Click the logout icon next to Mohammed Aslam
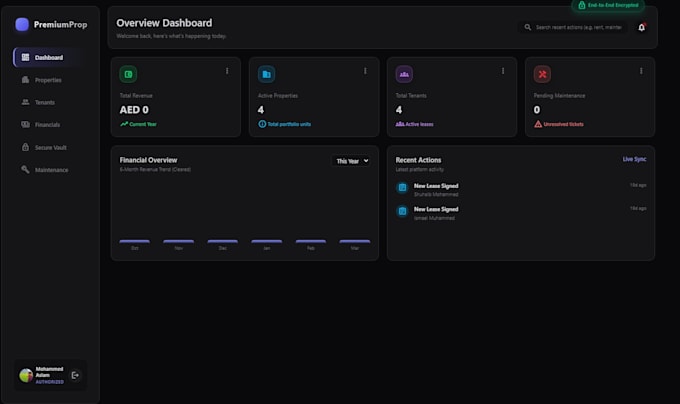Viewport: 680px width, 404px height. coord(75,375)
